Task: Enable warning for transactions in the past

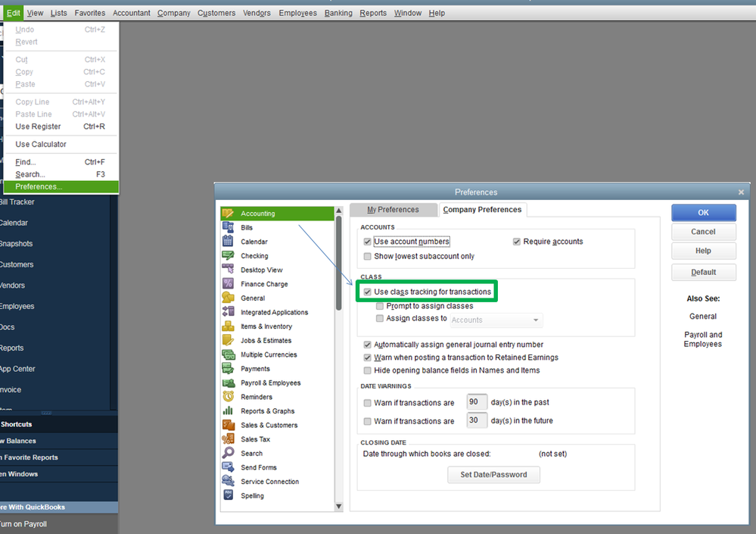Action: point(367,403)
